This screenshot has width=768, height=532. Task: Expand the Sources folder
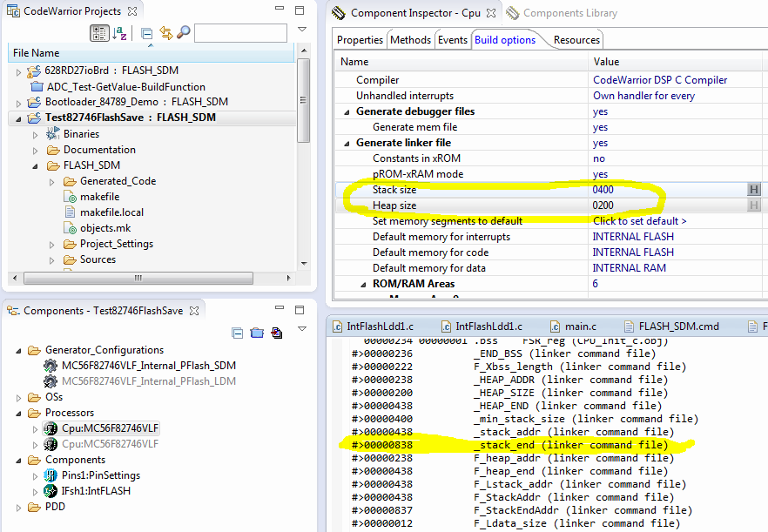52,260
